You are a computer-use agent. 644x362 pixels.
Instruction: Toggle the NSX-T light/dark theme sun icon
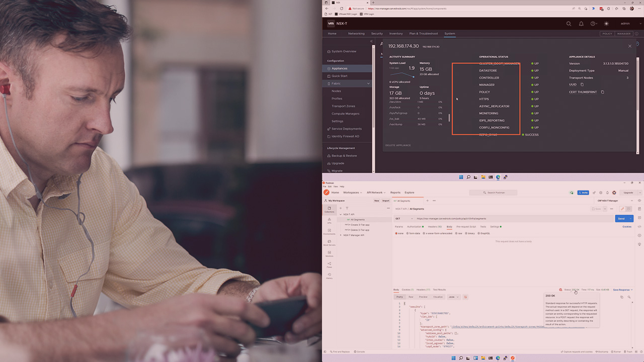pyautogui.click(x=606, y=24)
